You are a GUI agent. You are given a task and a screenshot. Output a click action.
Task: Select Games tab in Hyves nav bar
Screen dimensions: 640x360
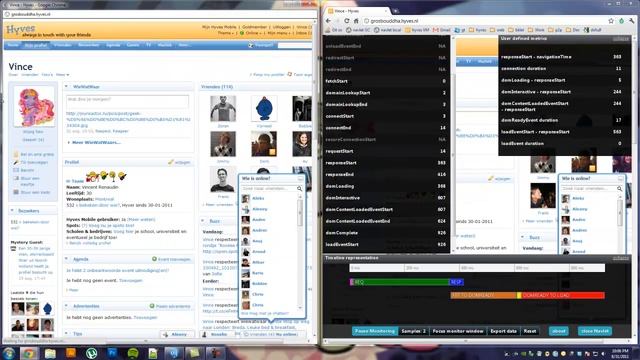(x=133, y=45)
